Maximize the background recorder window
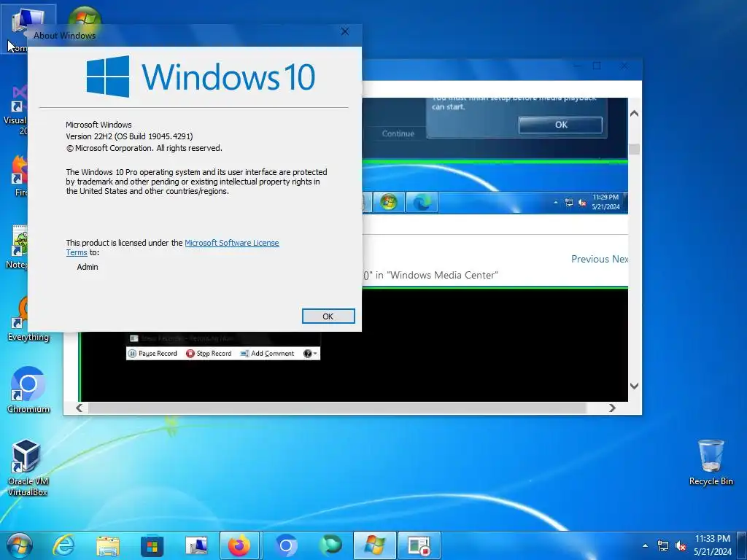This screenshot has height=560, width=747. 597,66
